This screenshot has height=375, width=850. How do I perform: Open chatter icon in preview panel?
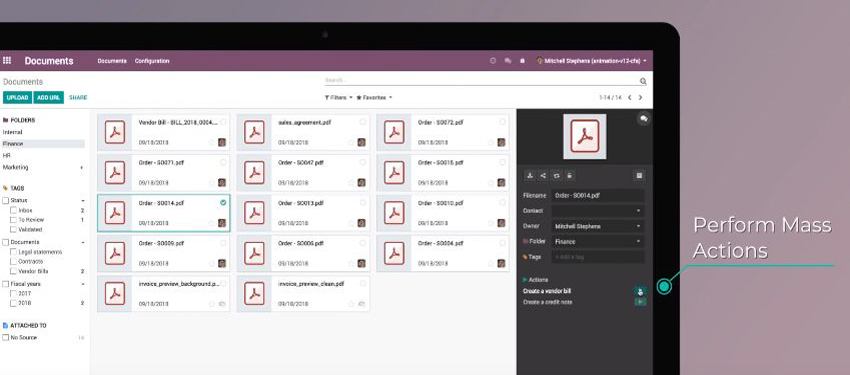click(643, 119)
